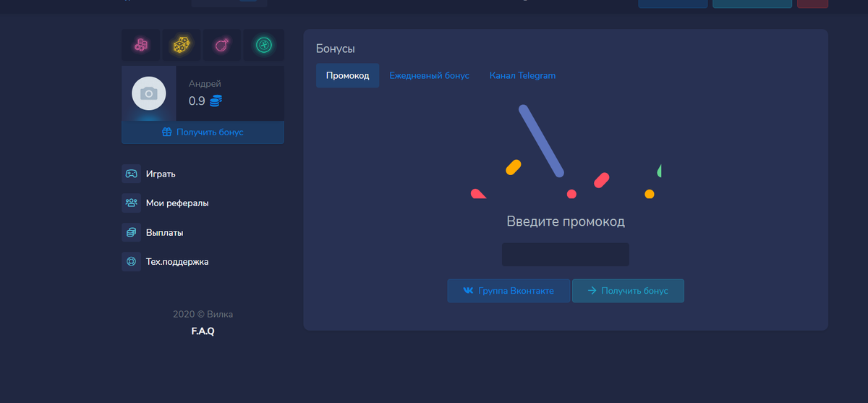Open the pink coin stacks game icon

point(141,46)
